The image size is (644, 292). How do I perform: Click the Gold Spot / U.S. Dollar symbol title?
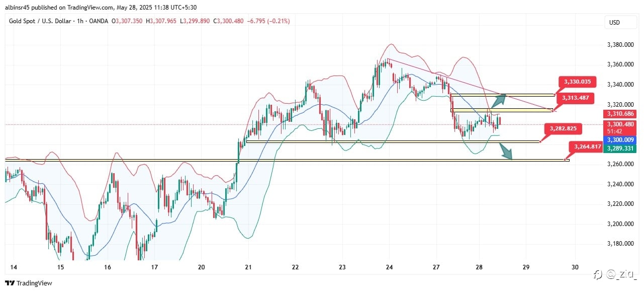[x=39, y=21]
